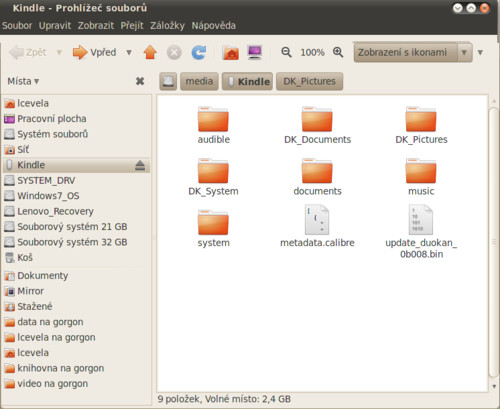Open Pracovní plocha in the sidebar

tap(77, 119)
